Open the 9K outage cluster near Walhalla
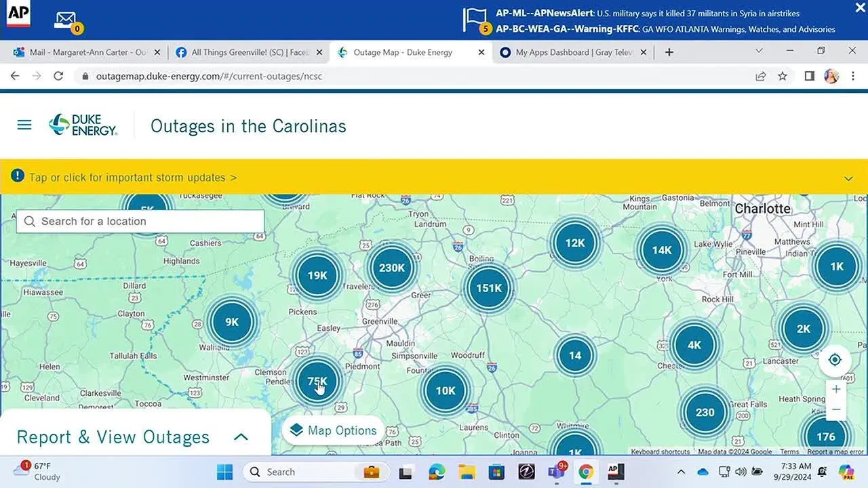 pos(232,322)
